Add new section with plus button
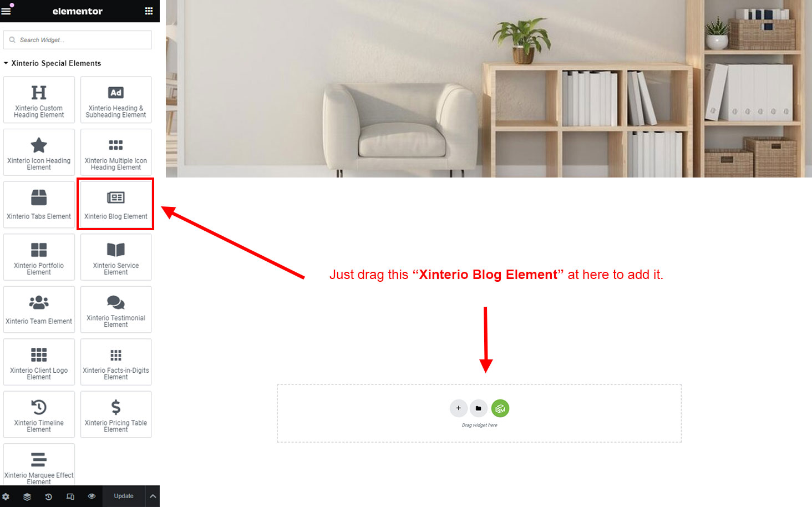812x507 pixels. point(458,408)
